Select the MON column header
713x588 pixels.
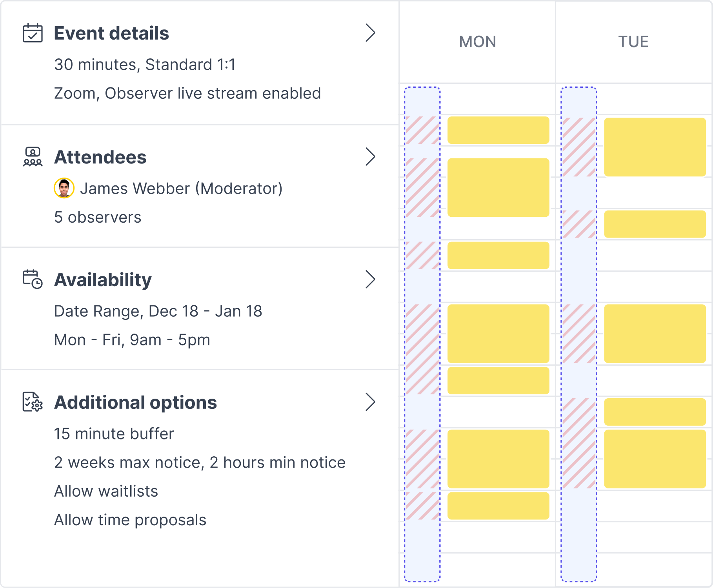[x=477, y=42]
